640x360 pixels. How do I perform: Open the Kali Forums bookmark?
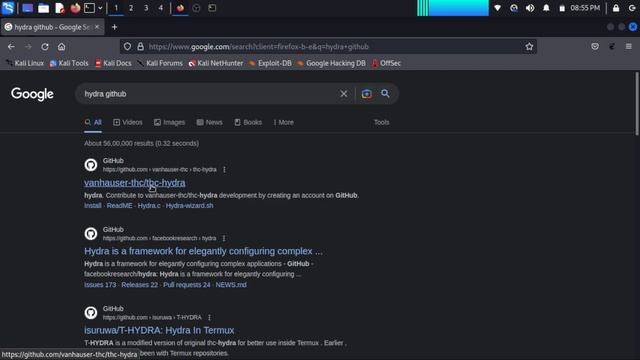tap(160, 63)
